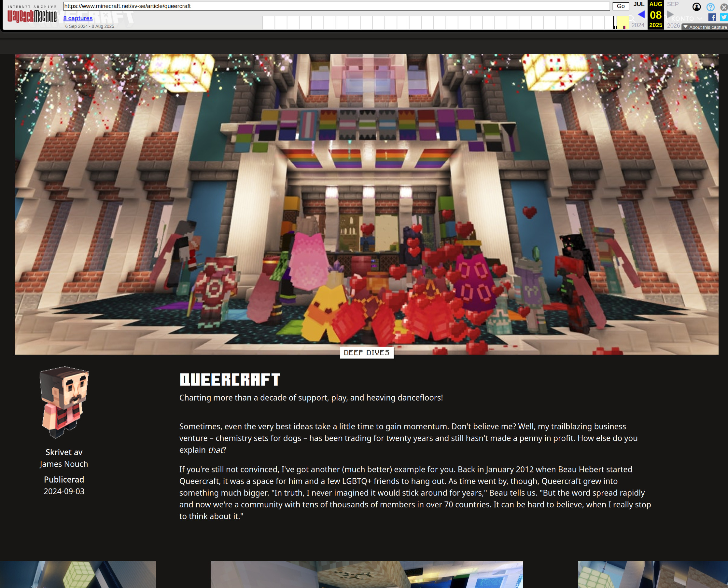Screen dimensions: 728x588
Task: Click the bottom center gallery image
Action: point(367,574)
